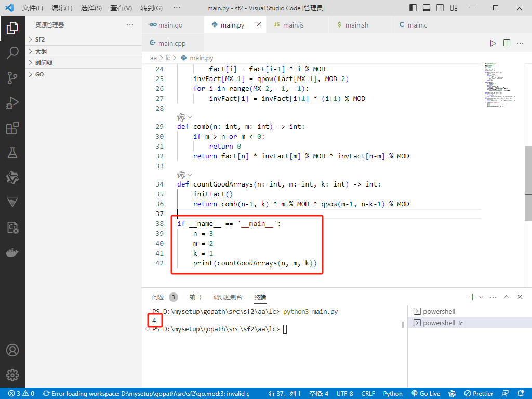Open the Docker view in activity bar

12,253
